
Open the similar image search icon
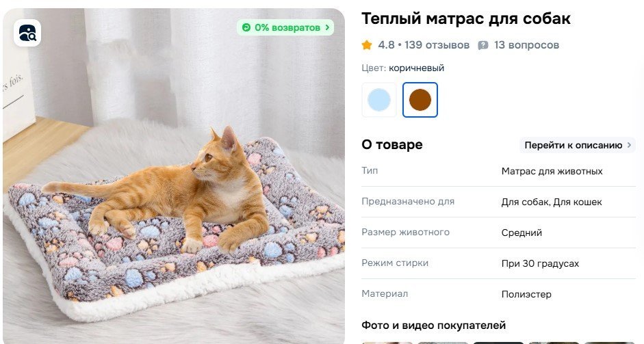27,33
